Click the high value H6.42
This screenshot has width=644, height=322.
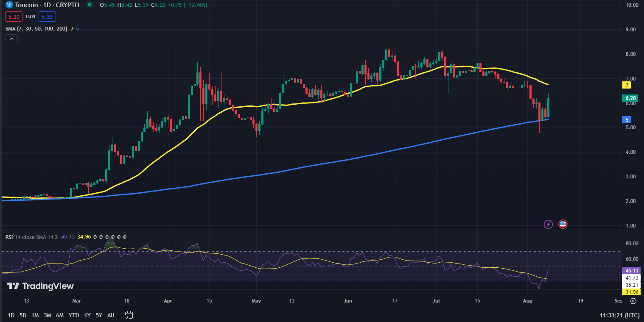[124, 5]
